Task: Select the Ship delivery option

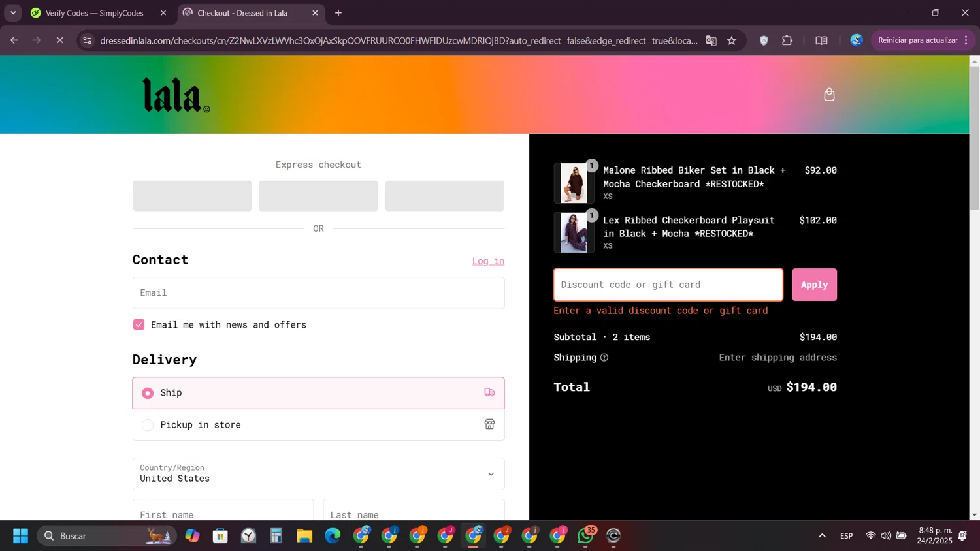Action: pos(318,393)
